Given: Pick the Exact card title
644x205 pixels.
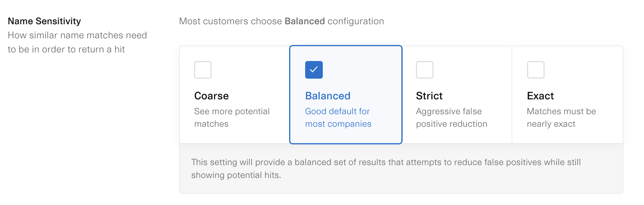Looking at the screenshot, I should (x=540, y=96).
